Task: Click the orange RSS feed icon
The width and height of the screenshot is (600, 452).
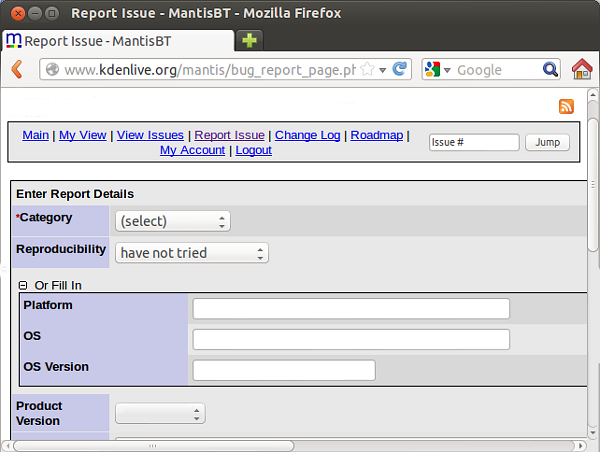Action: (x=566, y=107)
